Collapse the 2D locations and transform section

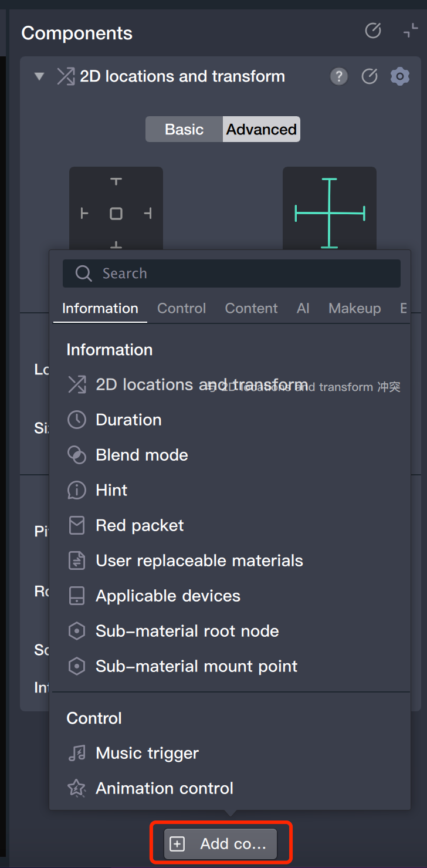click(x=39, y=76)
